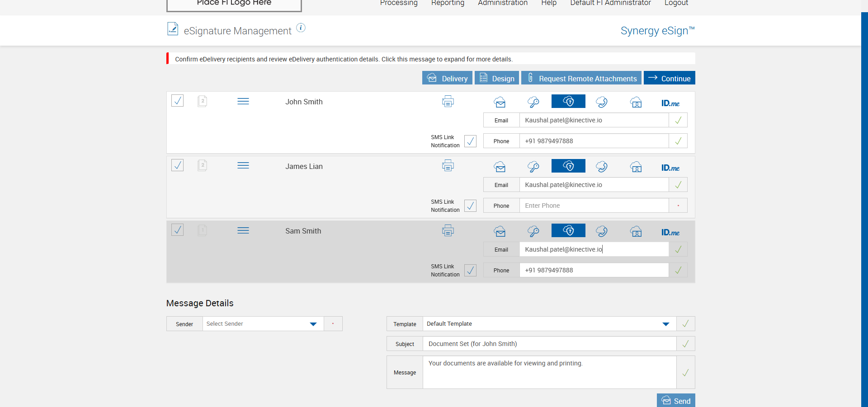Open the Select Sender dropdown
This screenshot has width=868, height=407.
click(x=263, y=324)
